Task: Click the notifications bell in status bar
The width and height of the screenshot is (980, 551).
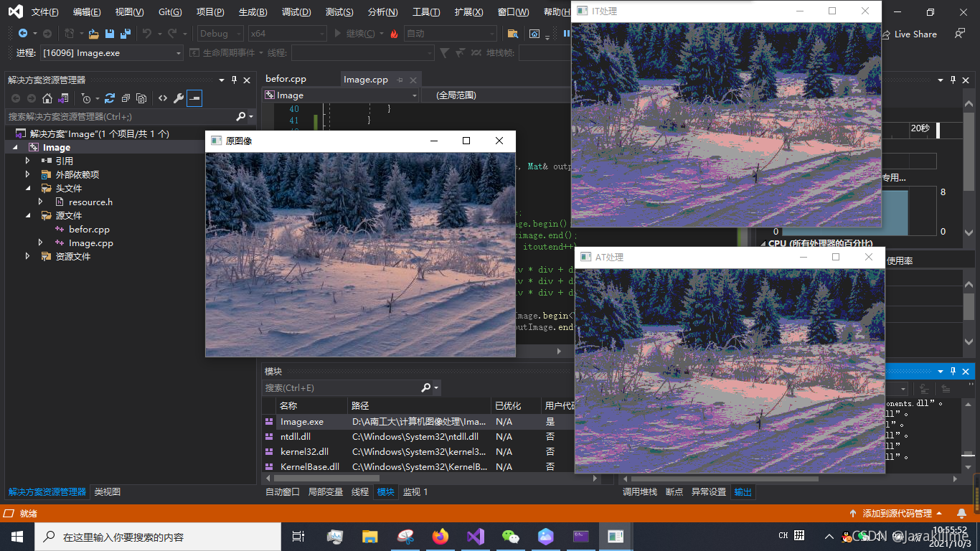Action: tap(962, 514)
